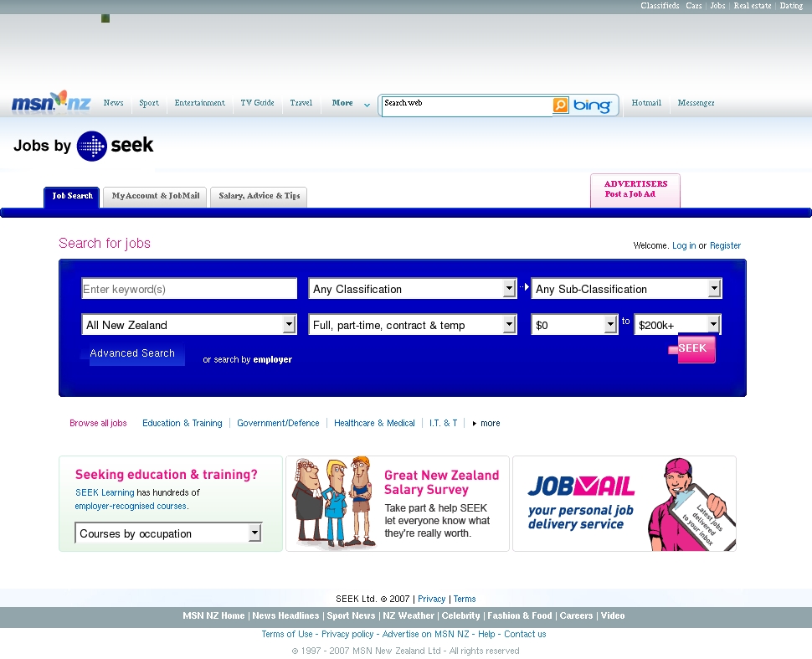Click Real estate in top bar
The image size is (812, 659).
pos(753,6)
